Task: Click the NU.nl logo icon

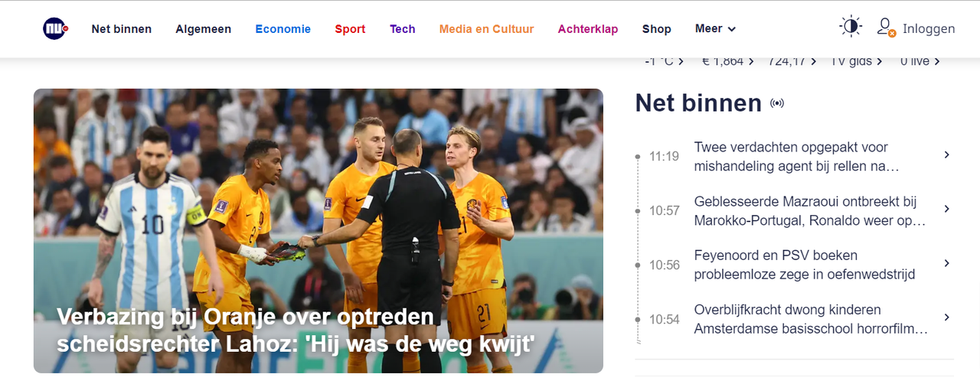Action: (x=56, y=28)
